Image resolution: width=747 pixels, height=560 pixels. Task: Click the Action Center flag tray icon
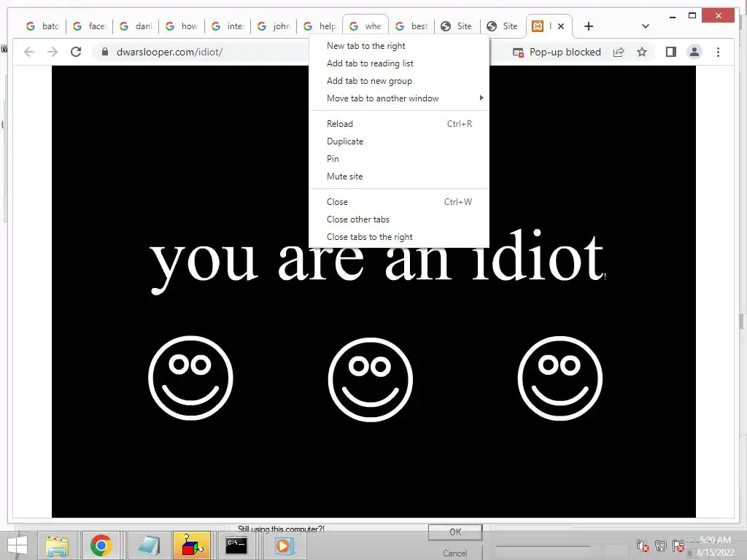(678, 545)
